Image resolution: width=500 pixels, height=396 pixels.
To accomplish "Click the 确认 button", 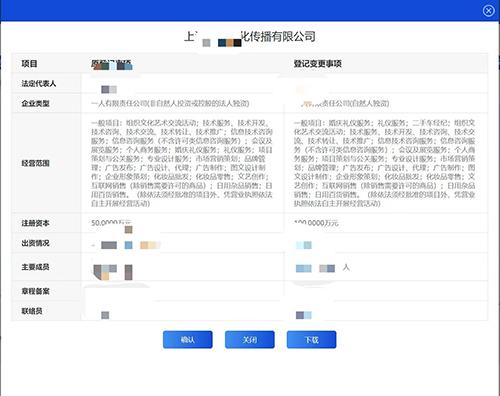I will tap(188, 340).
